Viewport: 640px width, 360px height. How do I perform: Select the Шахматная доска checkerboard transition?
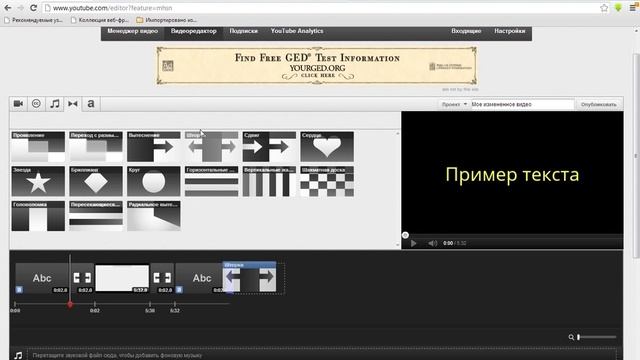tap(327, 181)
